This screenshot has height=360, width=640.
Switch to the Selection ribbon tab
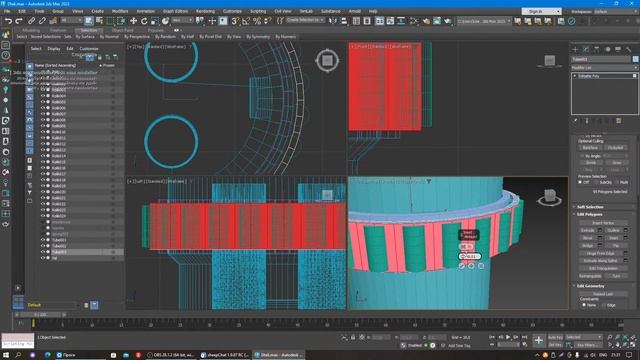[x=89, y=30]
